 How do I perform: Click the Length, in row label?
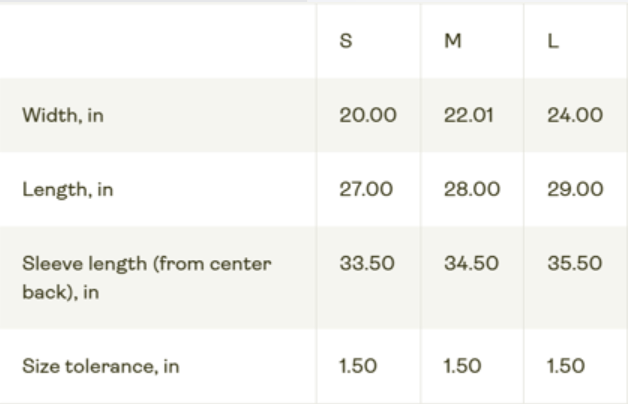[68, 190]
